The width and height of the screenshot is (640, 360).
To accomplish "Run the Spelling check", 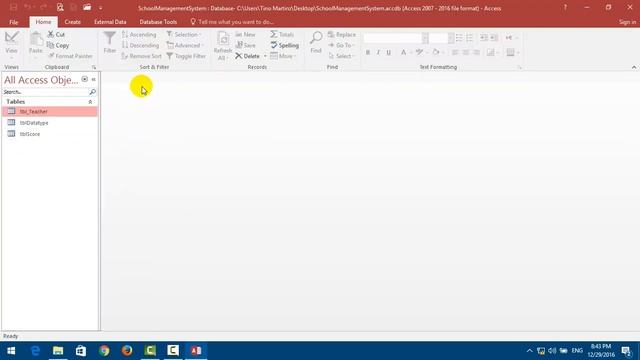I will [284, 45].
